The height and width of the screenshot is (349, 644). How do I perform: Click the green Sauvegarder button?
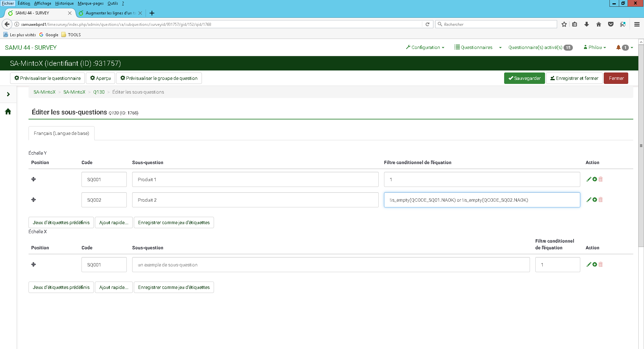(x=524, y=78)
